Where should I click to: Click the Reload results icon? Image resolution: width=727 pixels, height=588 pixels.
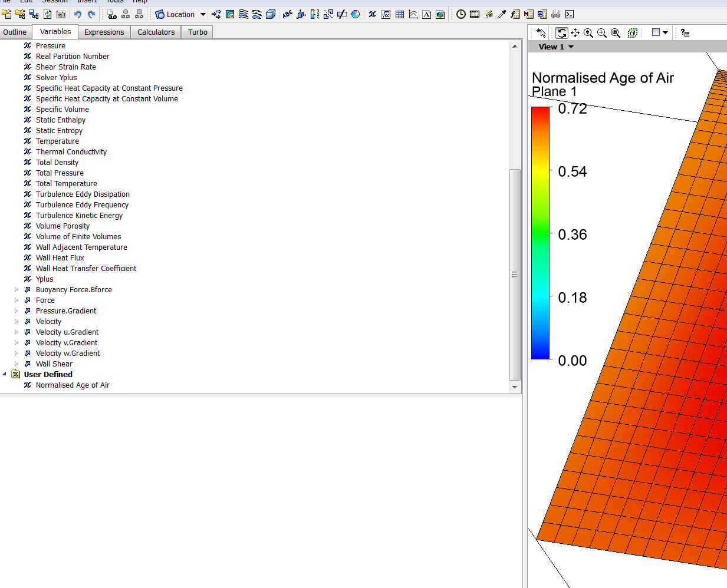coord(48,14)
